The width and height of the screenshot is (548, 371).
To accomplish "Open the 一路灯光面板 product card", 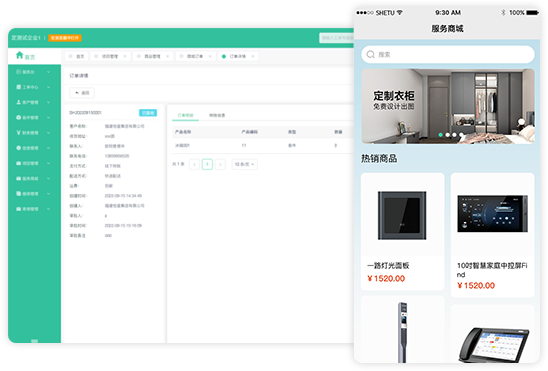I will pyautogui.click(x=403, y=232).
